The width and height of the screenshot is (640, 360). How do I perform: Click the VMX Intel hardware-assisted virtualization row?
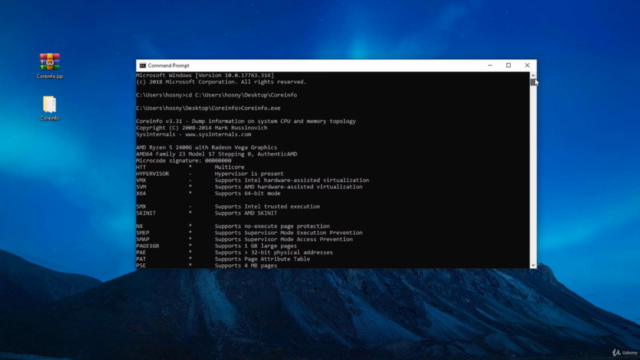[252, 180]
